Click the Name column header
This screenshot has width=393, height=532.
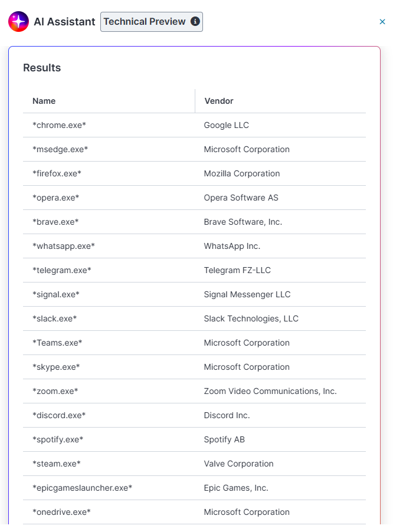click(x=44, y=101)
